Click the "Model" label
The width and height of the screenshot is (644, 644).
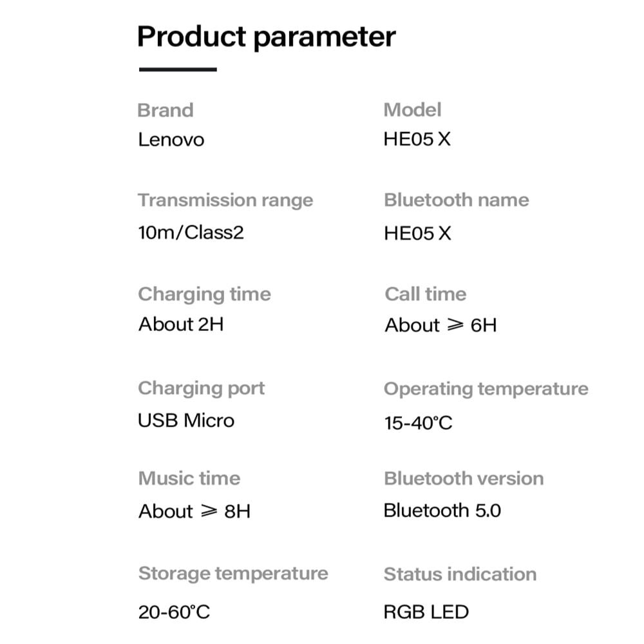point(412,110)
